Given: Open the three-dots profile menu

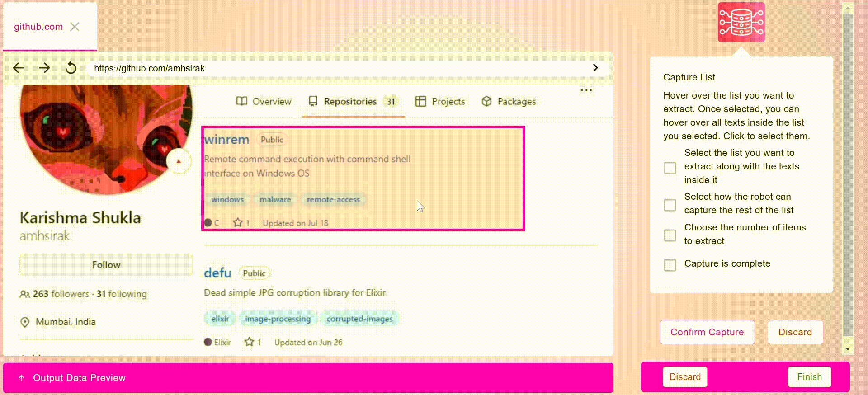Looking at the screenshot, I should pyautogui.click(x=586, y=90).
